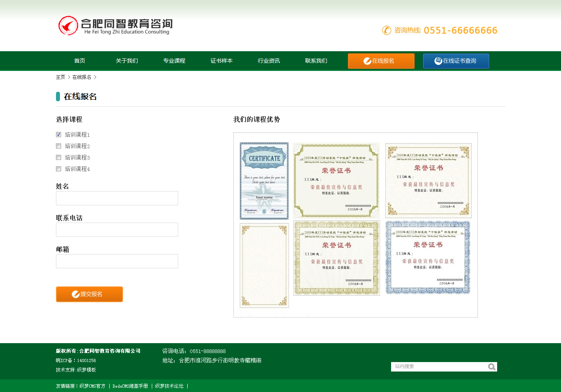Submit form with 提交报名 button
Image resolution: width=561 pixels, height=392 pixels.
pyautogui.click(x=89, y=294)
